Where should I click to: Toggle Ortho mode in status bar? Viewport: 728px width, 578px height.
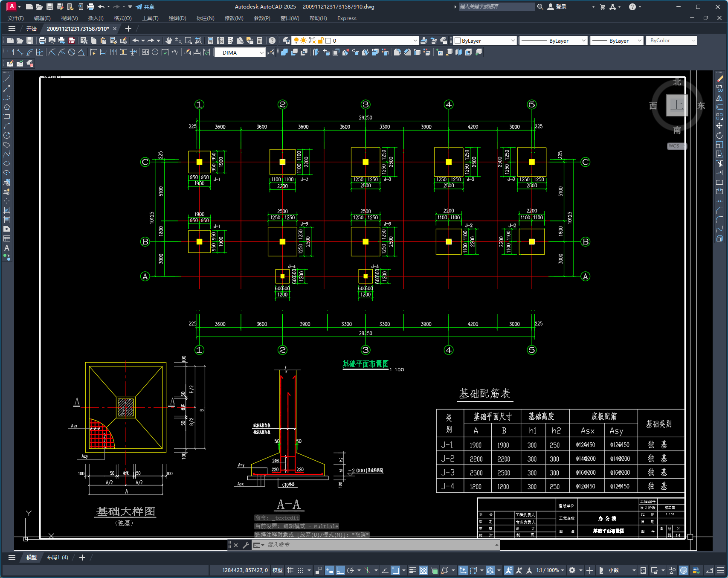pos(340,570)
